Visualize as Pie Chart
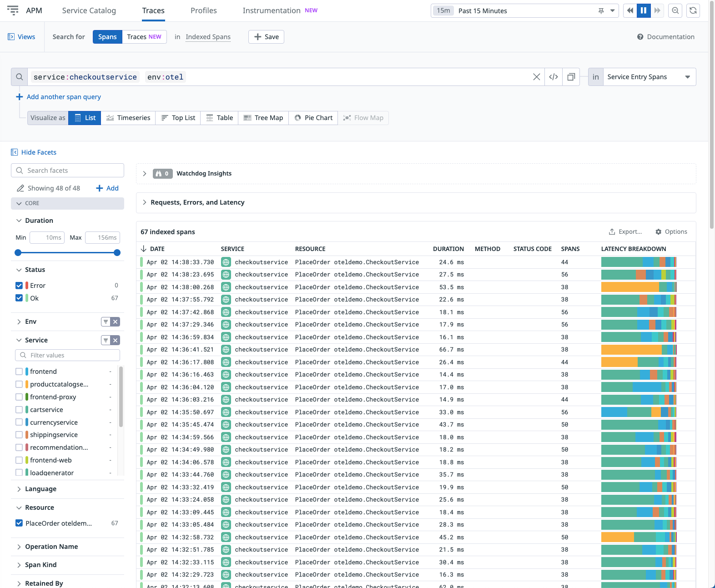 (313, 118)
